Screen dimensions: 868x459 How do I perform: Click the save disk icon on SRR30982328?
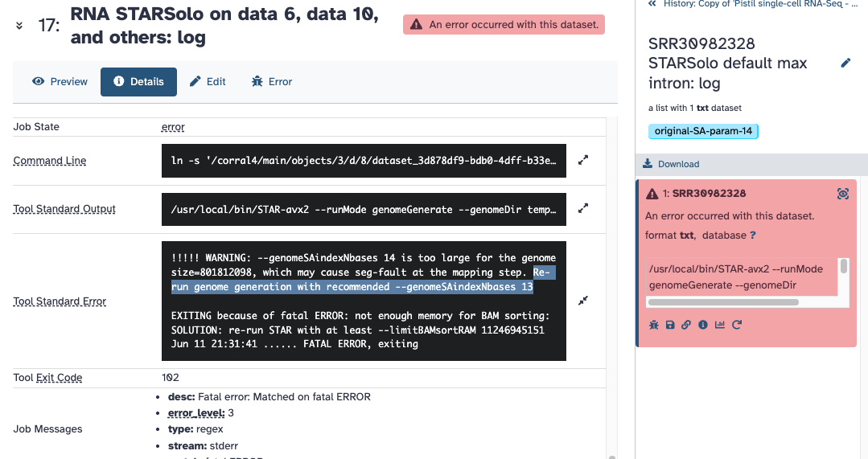tap(670, 325)
